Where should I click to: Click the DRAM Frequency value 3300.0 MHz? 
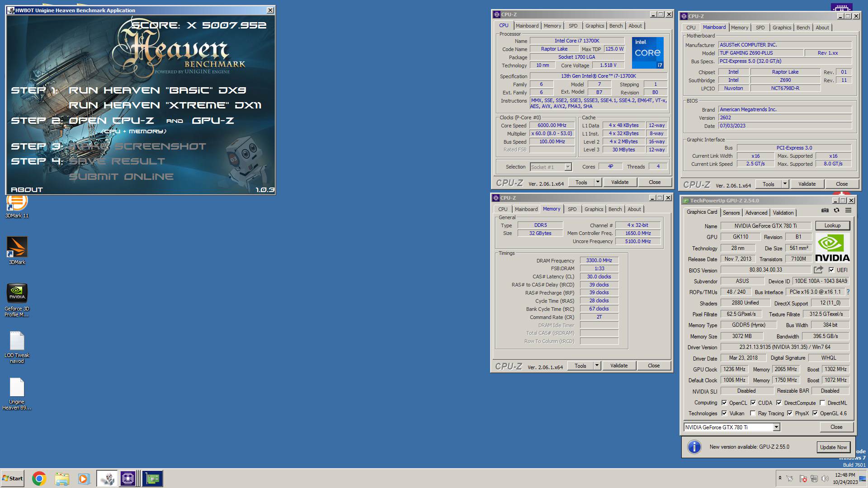coord(599,260)
